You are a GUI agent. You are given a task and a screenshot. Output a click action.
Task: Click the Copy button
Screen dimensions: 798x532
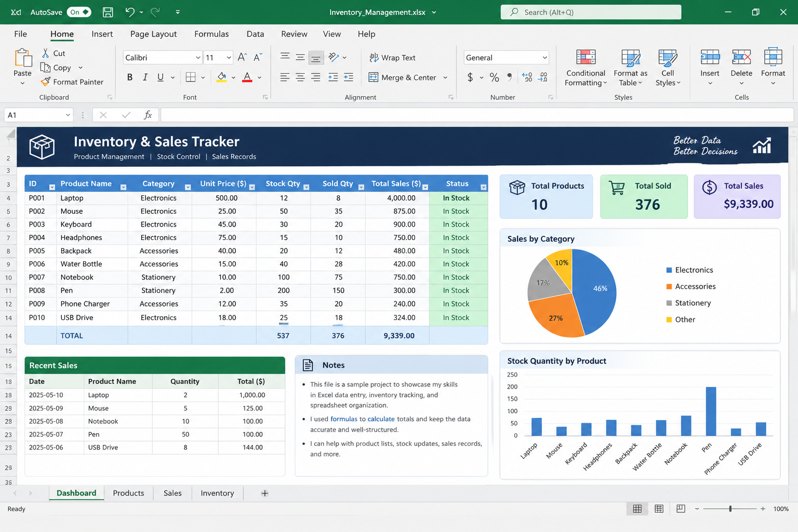click(x=56, y=68)
